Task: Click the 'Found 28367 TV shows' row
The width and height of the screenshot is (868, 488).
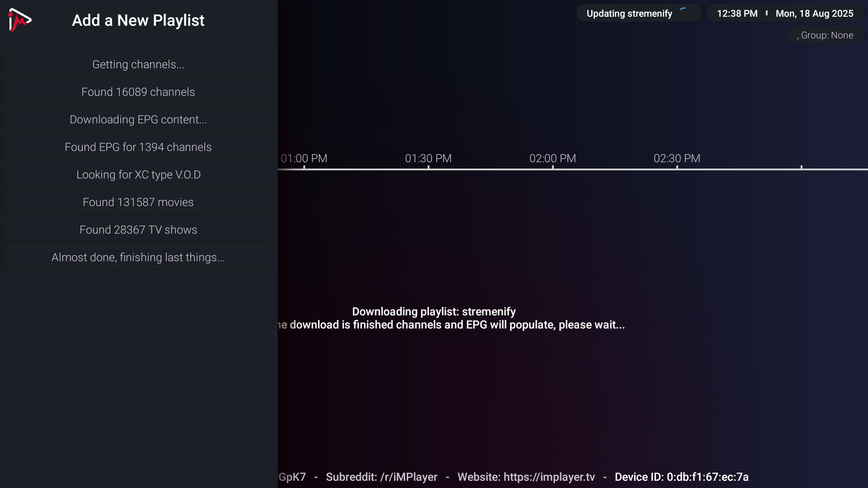Action: tap(138, 230)
